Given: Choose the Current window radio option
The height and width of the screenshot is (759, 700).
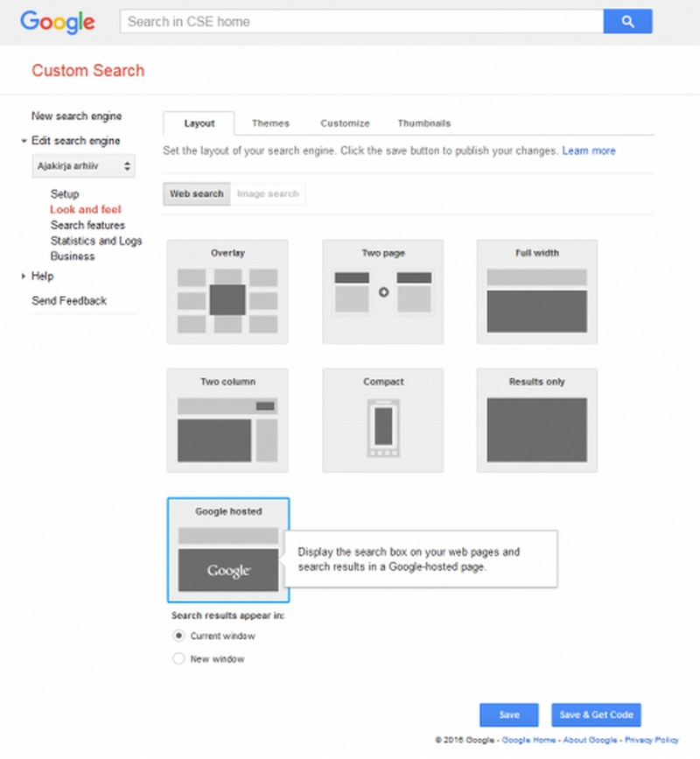Looking at the screenshot, I should pyautogui.click(x=179, y=636).
